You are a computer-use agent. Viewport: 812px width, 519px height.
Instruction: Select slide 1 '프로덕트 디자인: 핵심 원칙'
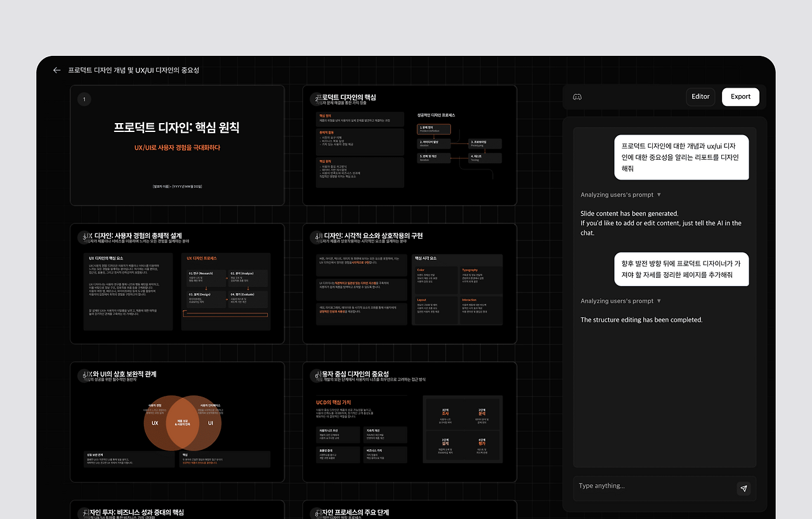(177, 145)
